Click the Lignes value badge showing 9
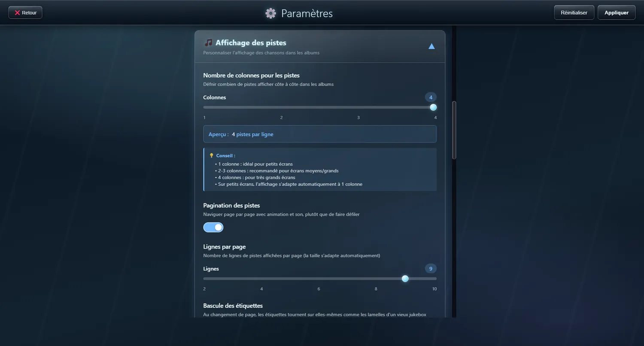Image resolution: width=644 pixels, height=346 pixels. [431, 269]
